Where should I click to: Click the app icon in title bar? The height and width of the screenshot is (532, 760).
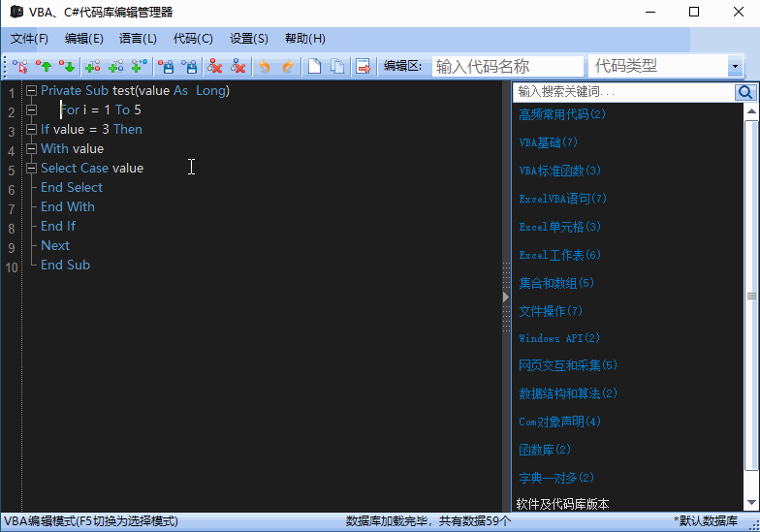tap(16, 12)
